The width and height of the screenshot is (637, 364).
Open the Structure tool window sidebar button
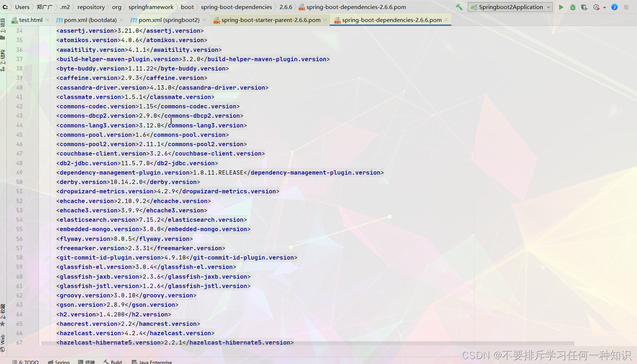pyautogui.click(x=3, y=60)
